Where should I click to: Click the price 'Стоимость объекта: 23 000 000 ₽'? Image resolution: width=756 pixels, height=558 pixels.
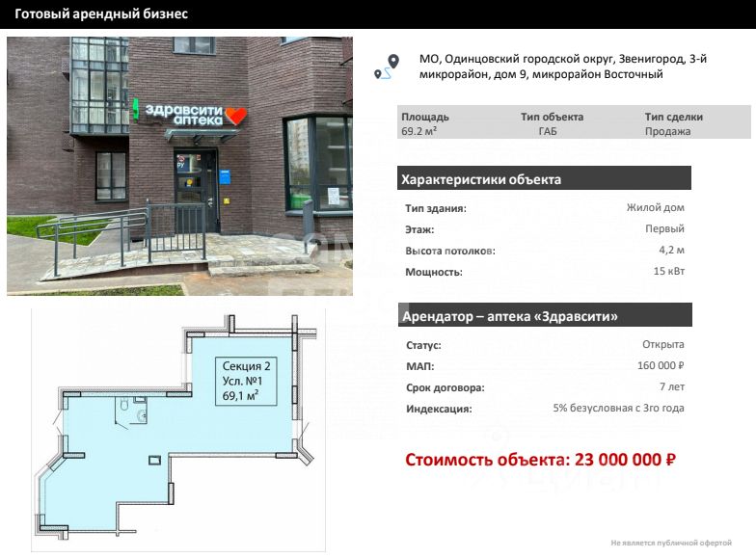(540, 461)
